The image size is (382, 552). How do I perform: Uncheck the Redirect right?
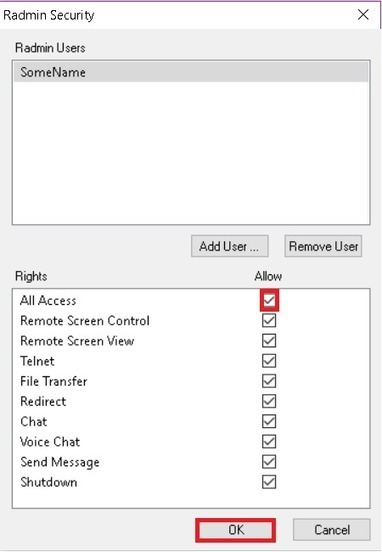(269, 401)
